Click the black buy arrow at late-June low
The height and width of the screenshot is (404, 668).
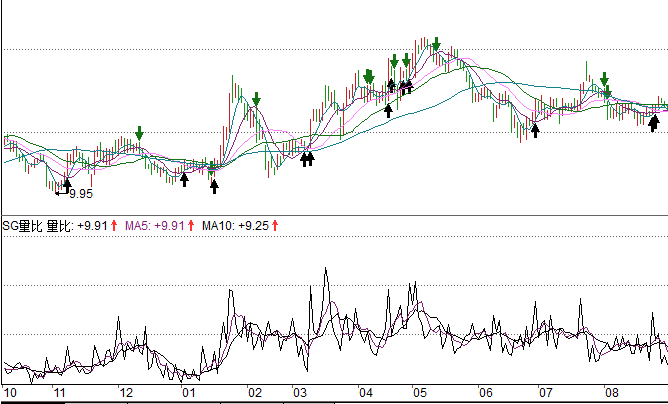[x=536, y=130]
